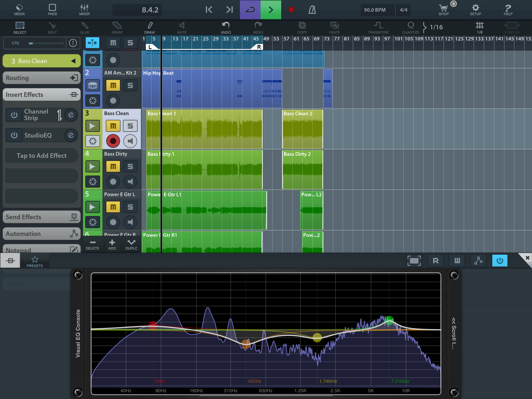Open the Shop cart
The height and width of the screenshot is (399, 532).
443,10
